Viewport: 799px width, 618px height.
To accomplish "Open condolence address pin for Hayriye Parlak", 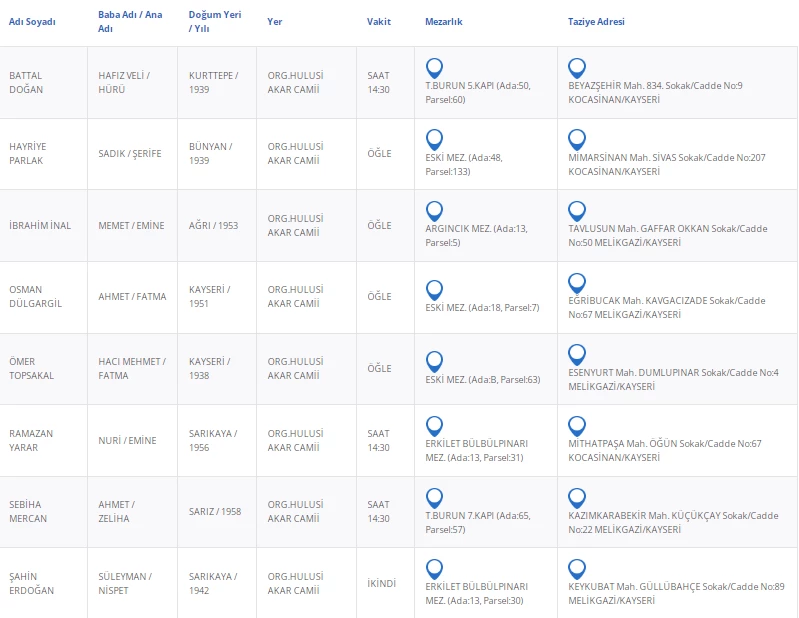I will (576, 139).
